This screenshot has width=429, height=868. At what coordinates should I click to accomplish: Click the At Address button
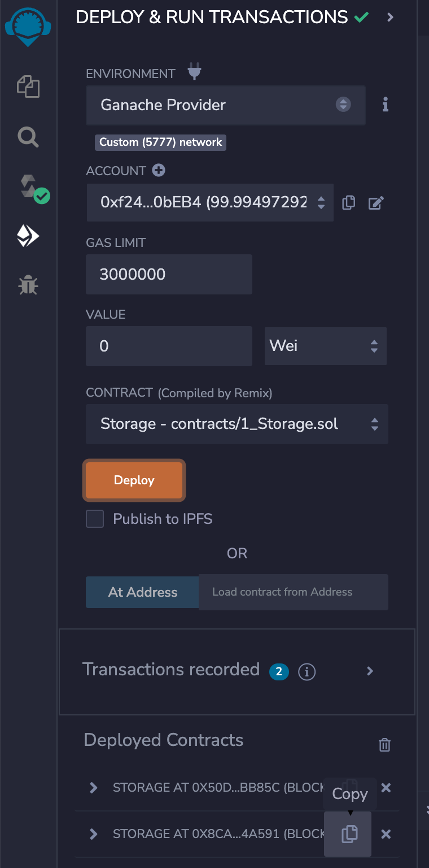point(142,592)
